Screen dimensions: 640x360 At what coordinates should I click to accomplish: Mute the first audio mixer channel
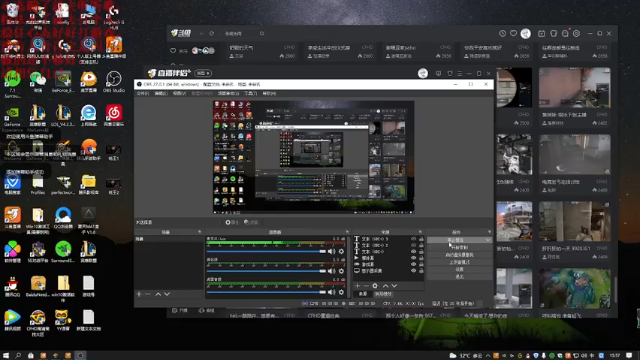[331, 251]
